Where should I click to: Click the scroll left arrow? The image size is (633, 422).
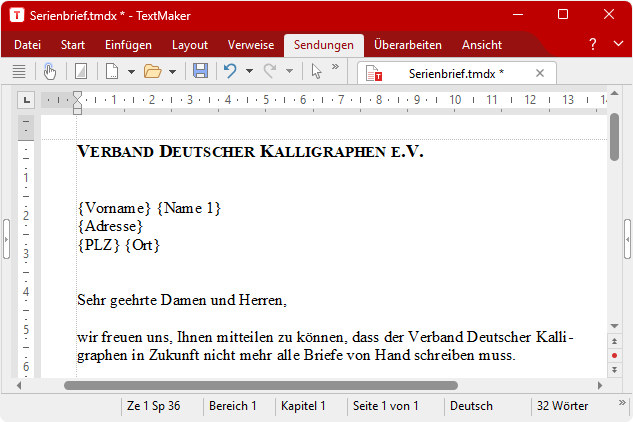point(19,385)
